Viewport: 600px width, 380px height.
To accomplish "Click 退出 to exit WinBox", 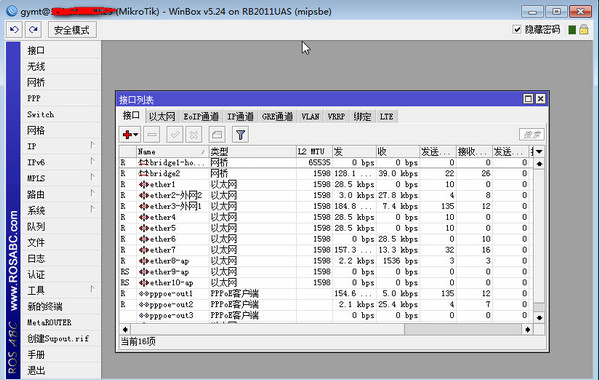I will point(61,371).
